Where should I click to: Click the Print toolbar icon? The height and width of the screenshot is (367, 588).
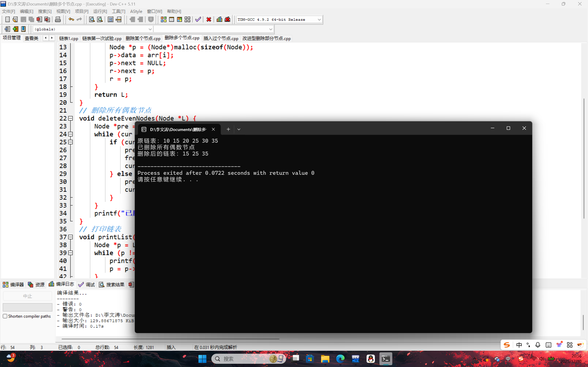[58, 19]
